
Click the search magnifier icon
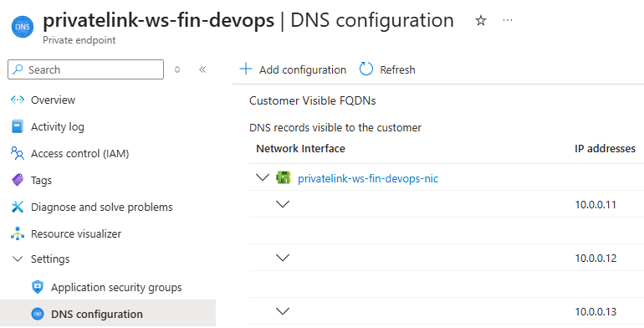(18, 69)
